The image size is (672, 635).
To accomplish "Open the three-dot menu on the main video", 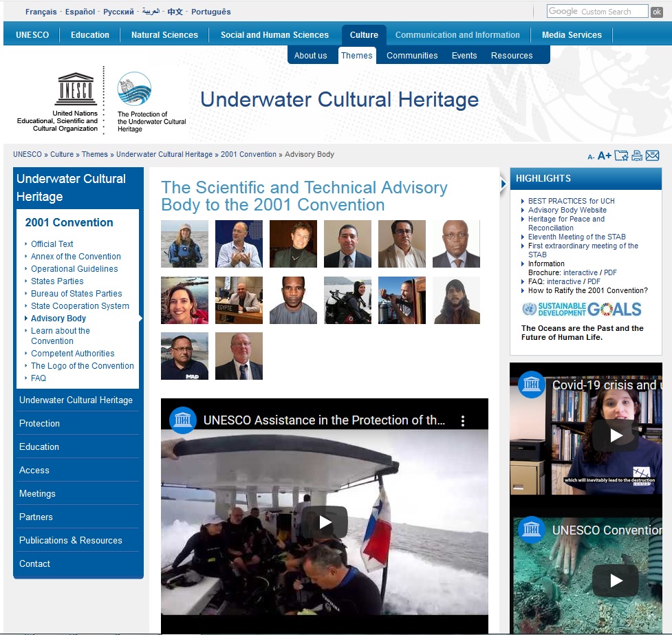I will click(x=463, y=420).
